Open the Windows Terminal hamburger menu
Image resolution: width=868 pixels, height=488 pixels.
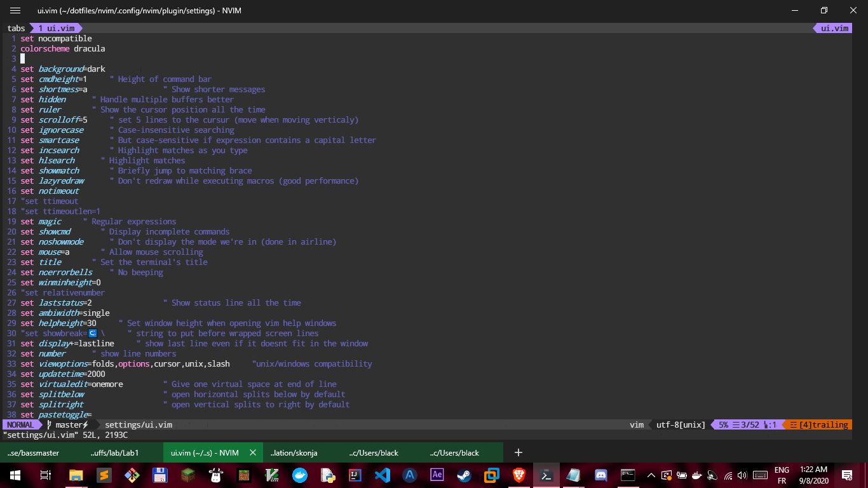tap(15, 10)
